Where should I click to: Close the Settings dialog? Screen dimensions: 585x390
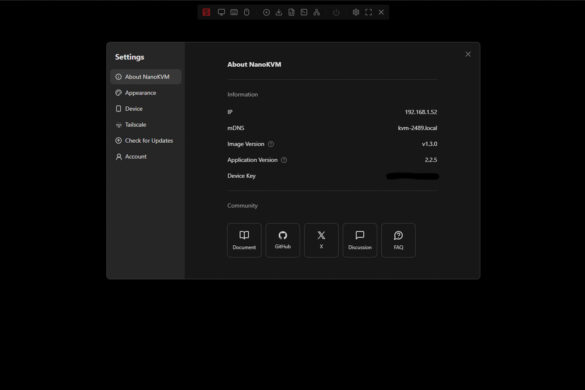468,54
